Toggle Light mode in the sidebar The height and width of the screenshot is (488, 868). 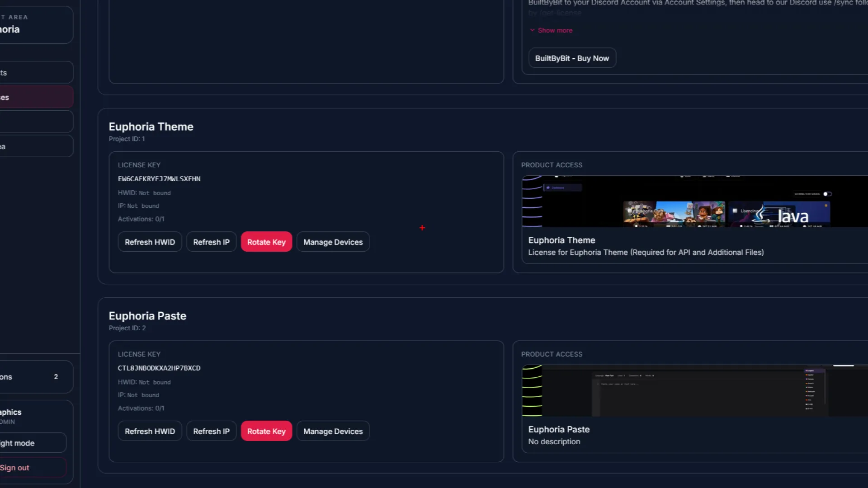32,443
